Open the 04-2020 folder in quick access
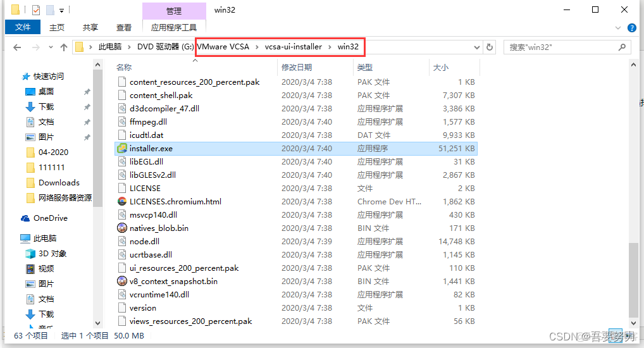This screenshot has width=644, height=348. (53, 152)
